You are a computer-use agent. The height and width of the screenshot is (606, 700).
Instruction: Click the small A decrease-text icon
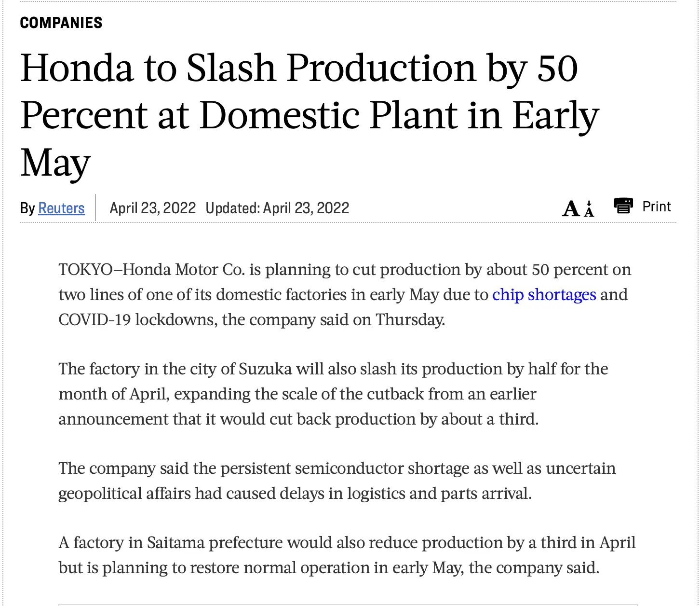click(x=589, y=210)
